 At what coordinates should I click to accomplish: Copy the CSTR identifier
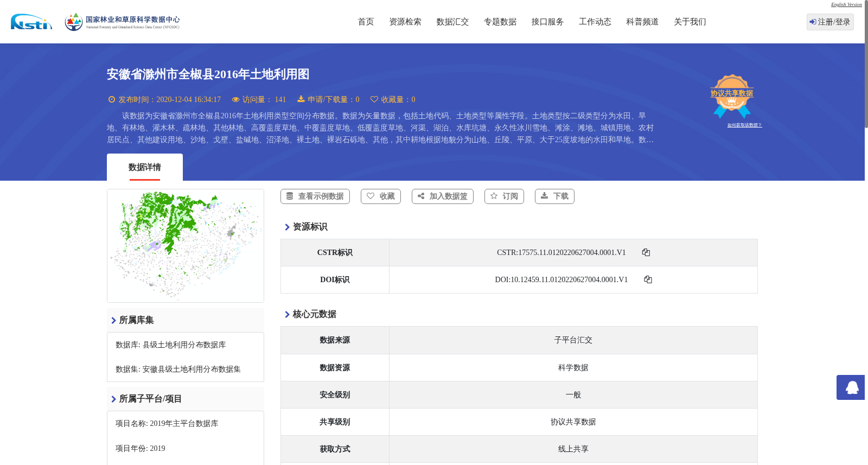(x=646, y=252)
